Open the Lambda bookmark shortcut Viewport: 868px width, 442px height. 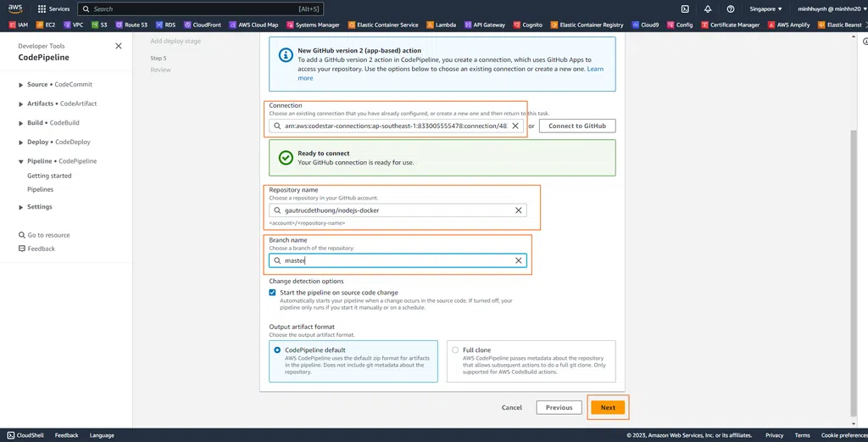pyautogui.click(x=441, y=25)
